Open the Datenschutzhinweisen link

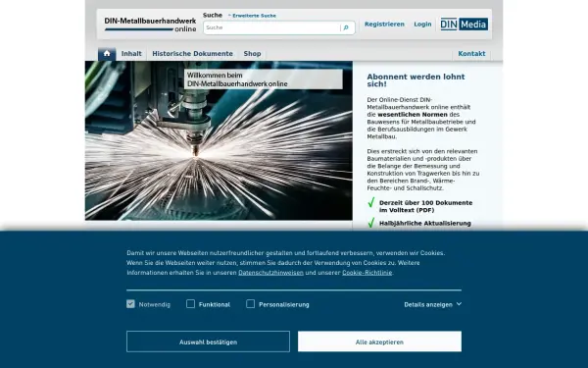pos(270,273)
